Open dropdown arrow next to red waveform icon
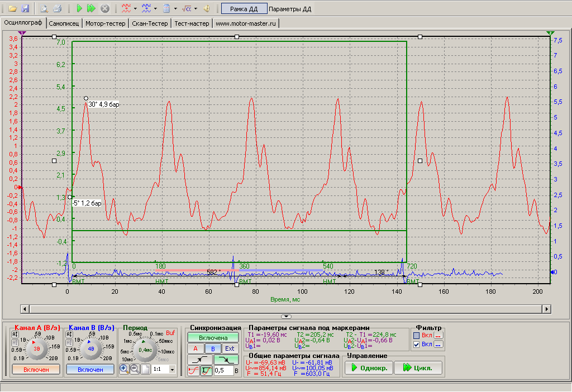 135,9
